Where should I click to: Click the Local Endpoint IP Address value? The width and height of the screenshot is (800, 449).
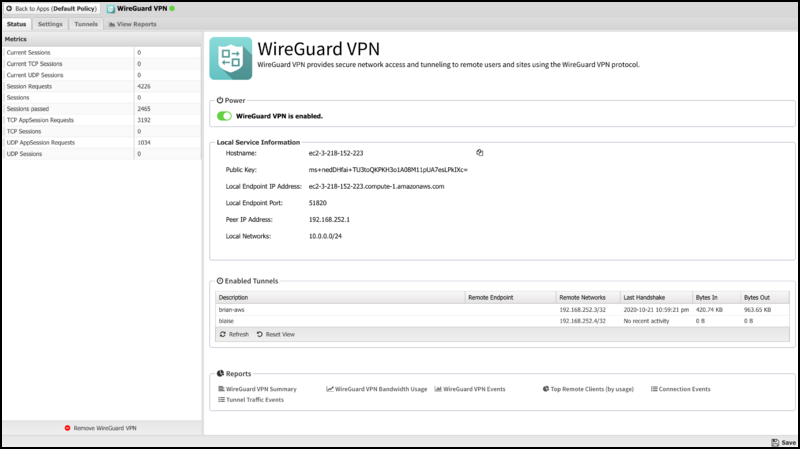[x=377, y=187]
